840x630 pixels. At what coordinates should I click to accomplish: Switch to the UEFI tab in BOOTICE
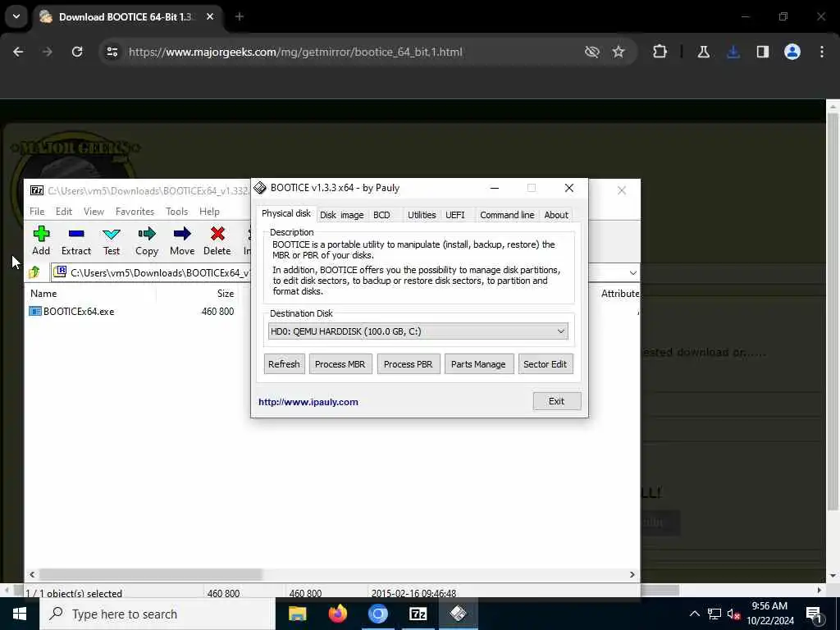454,215
